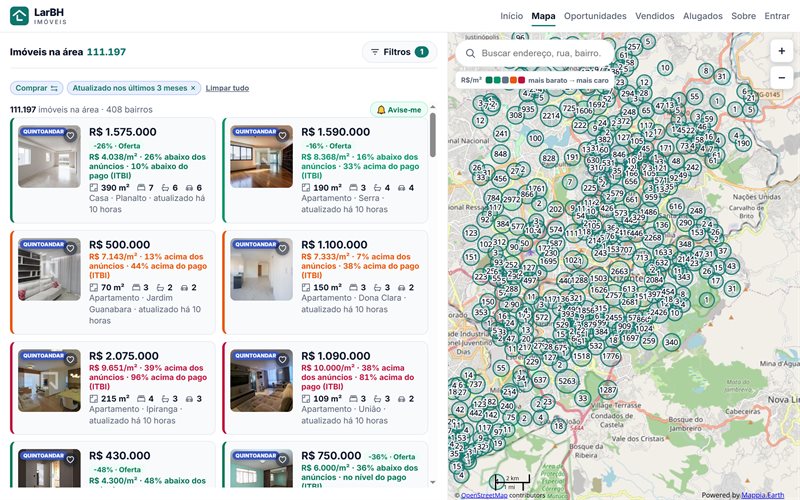Image resolution: width=800 pixels, height=500 pixels.
Task: Click the QuintoAndar badge on Ipiranga listing
Action: [x=43, y=356]
